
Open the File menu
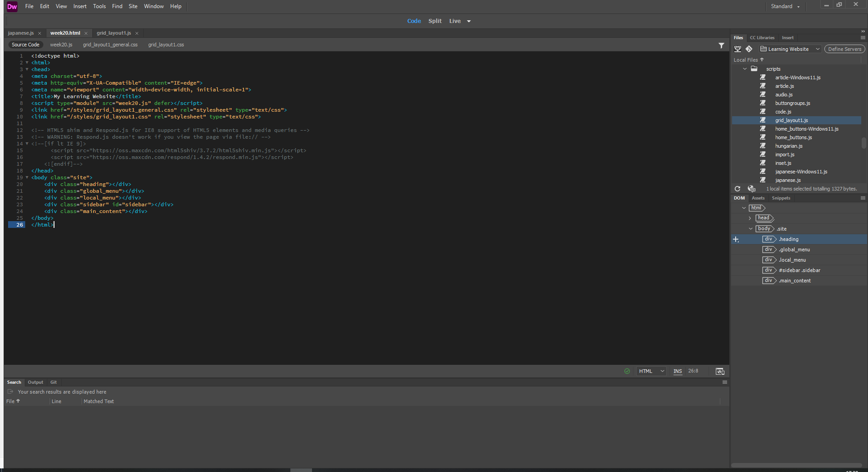pos(29,6)
